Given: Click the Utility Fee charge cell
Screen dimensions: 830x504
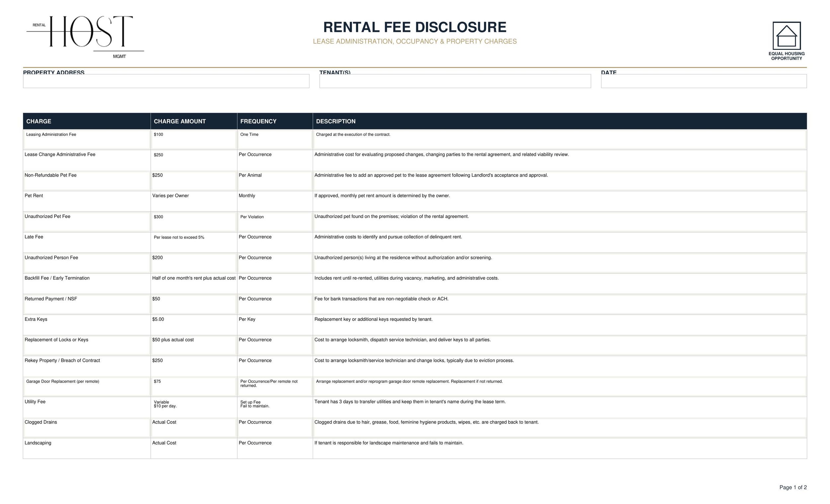Looking at the screenshot, I should pos(87,407).
